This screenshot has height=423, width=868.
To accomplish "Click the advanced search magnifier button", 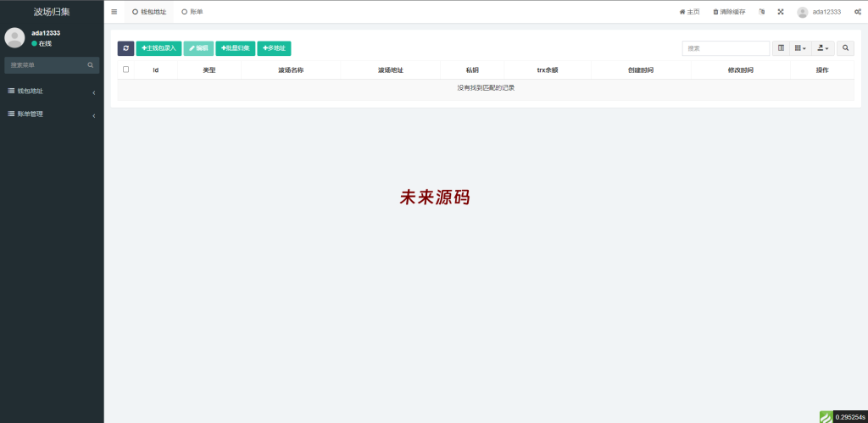I will [x=845, y=48].
